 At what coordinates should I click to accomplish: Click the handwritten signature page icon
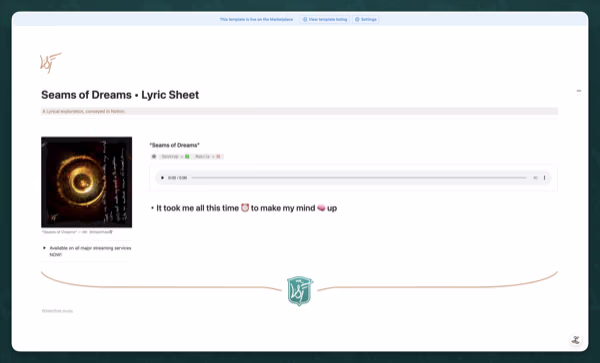pyautogui.click(x=51, y=63)
